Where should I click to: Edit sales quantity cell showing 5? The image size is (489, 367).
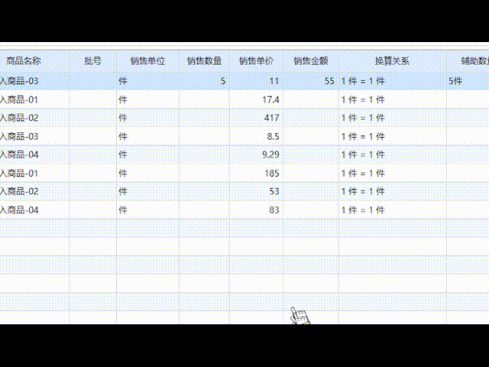pyautogui.click(x=204, y=81)
